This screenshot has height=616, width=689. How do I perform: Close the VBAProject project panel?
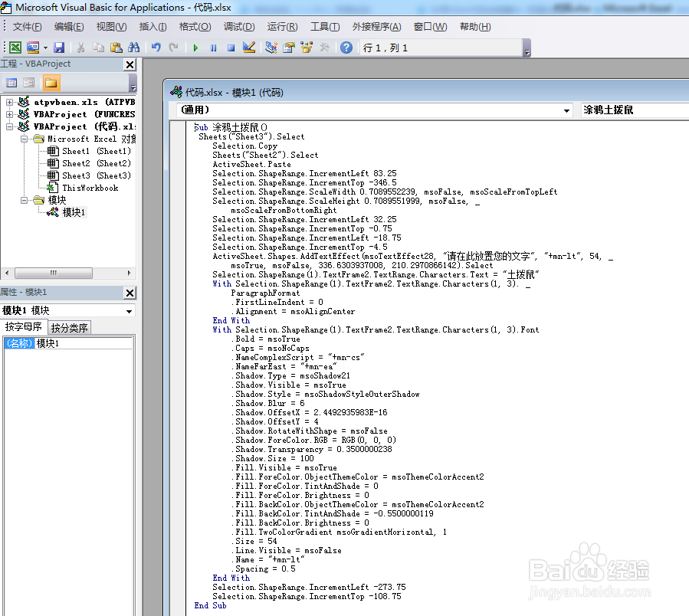click(x=130, y=64)
